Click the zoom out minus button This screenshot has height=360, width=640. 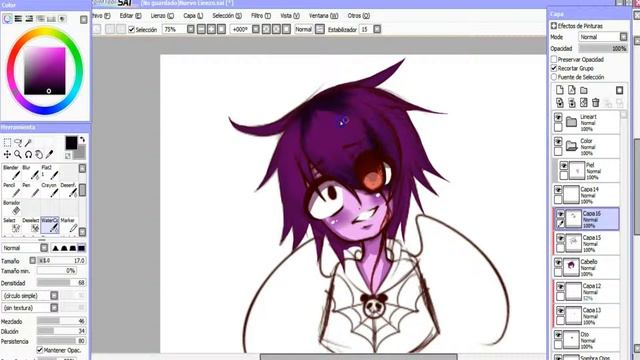[201, 29]
